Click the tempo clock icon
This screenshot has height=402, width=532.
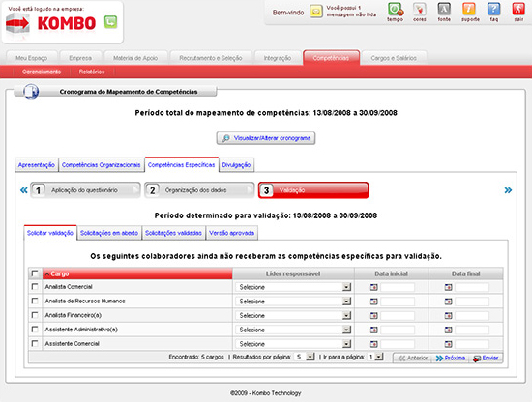(x=395, y=10)
